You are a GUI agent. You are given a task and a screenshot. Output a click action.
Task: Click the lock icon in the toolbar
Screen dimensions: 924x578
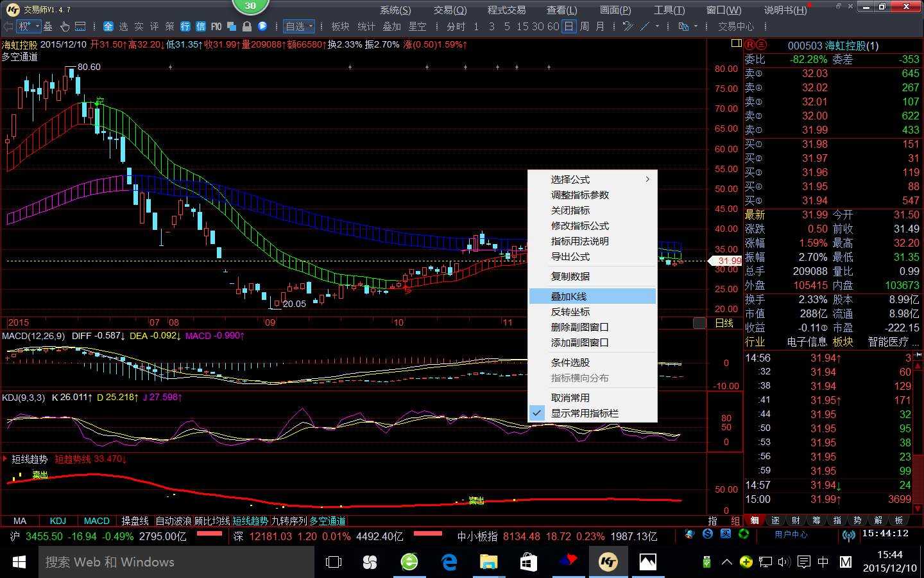pos(246,26)
